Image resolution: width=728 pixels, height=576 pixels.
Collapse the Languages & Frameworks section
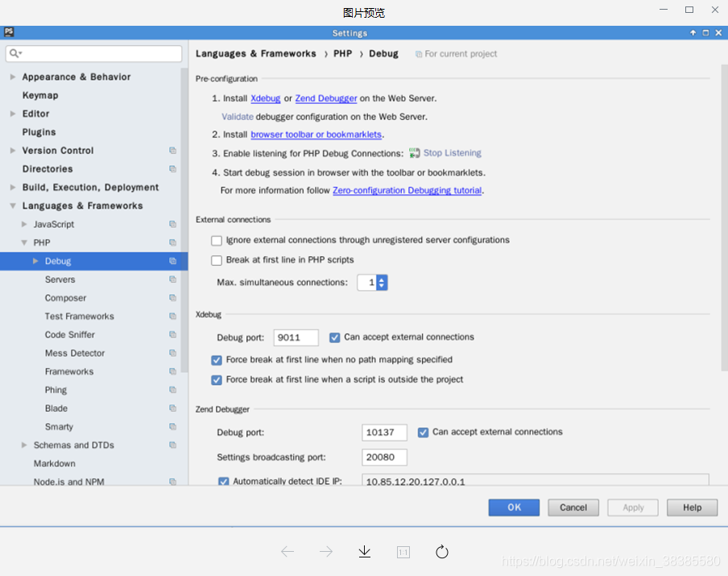tap(13, 205)
